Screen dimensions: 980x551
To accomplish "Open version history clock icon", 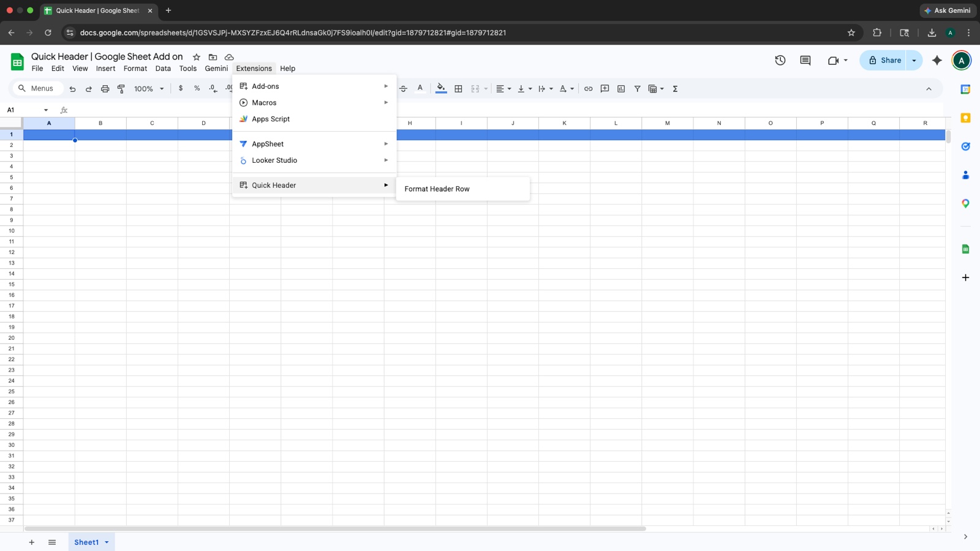I will tap(780, 61).
